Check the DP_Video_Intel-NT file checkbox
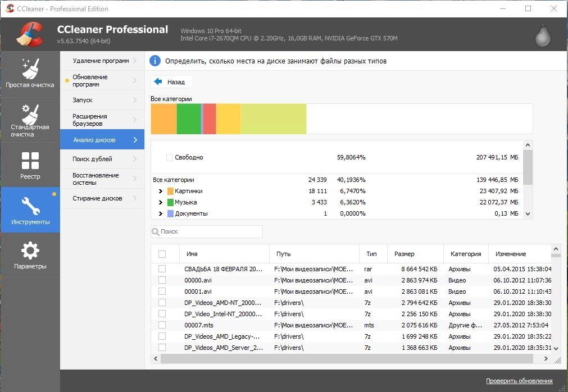The height and width of the screenshot is (392, 568). (x=162, y=314)
